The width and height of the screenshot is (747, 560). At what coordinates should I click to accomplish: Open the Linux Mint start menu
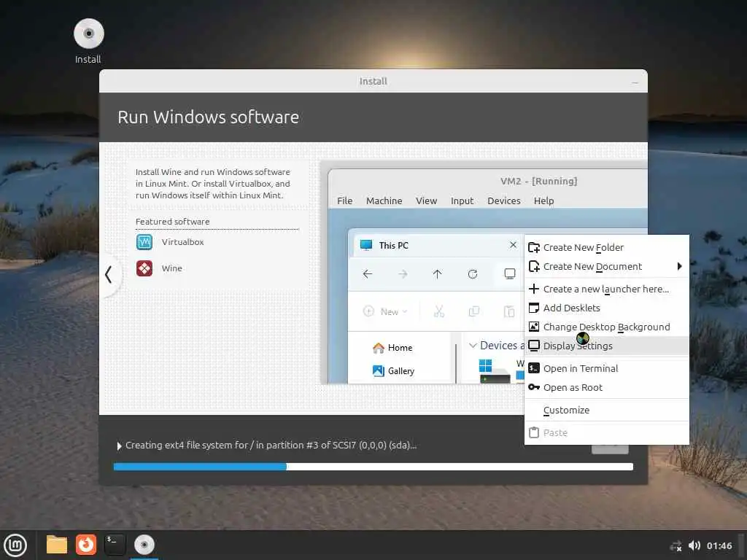(15, 545)
